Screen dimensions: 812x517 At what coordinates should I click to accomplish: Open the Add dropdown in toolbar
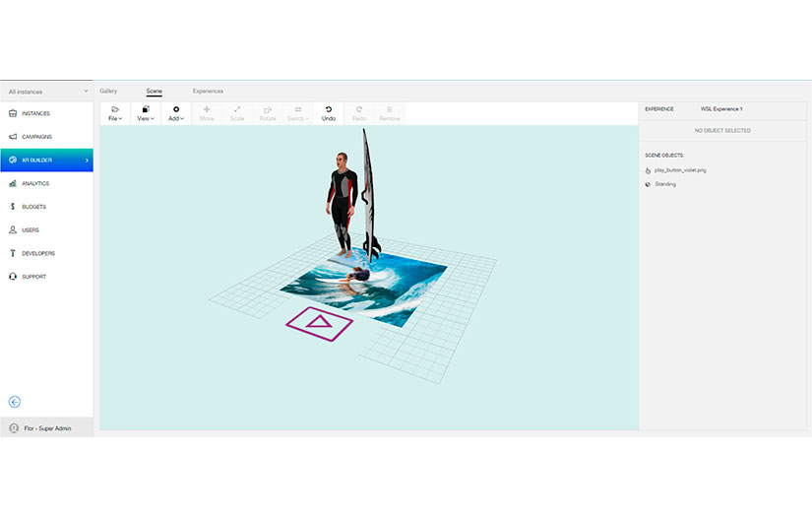tap(176, 113)
